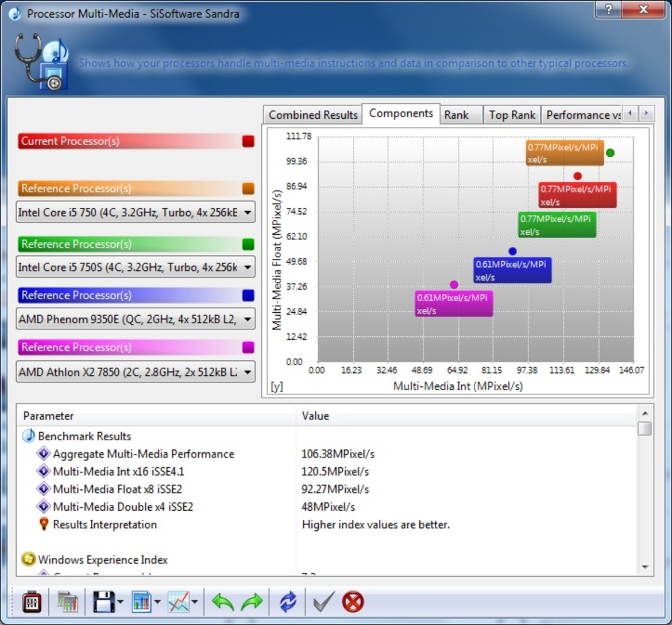Image resolution: width=672 pixels, height=625 pixels.
Task: Click the help question mark button
Action: [609, 9]
